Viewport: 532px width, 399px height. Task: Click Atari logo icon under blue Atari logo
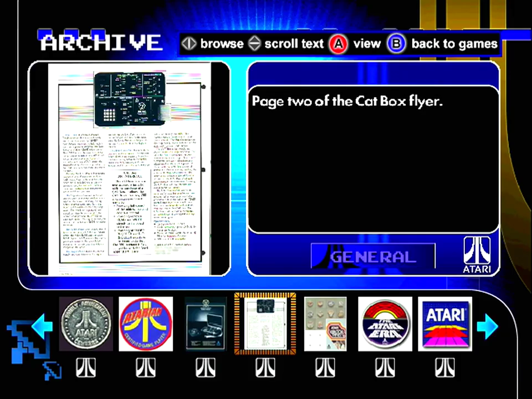click(x=445, y=367)
